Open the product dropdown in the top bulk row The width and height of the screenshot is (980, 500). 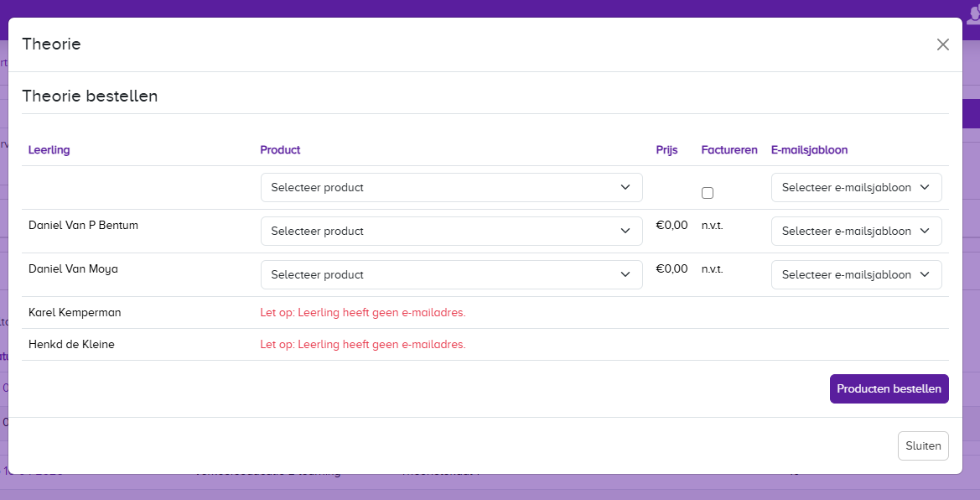tap(451, 188)
